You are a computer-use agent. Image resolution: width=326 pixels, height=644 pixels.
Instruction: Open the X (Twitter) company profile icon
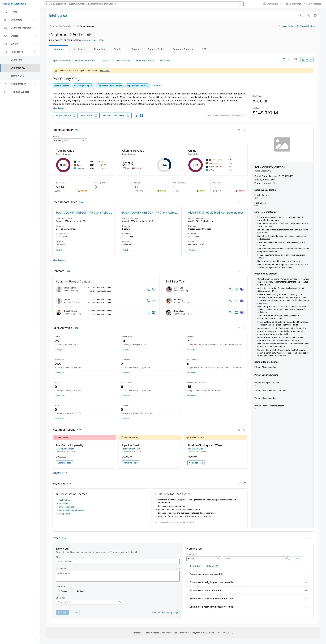click(x=136, y=115)
